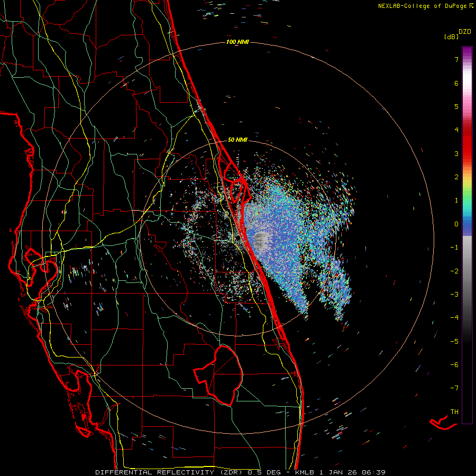Click the -2 value on the color scale
The image size is (476, 476).
454,271
